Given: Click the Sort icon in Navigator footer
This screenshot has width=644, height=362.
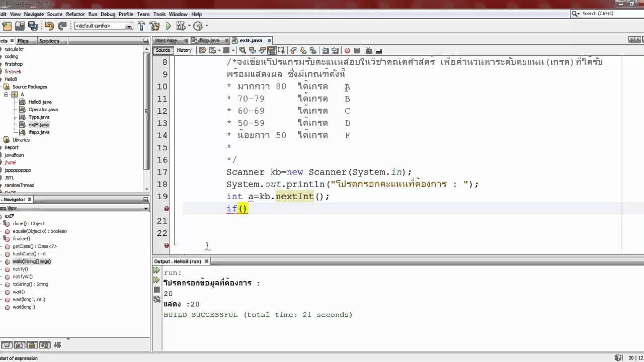Looking at the screenshot, I should (57, 345).
